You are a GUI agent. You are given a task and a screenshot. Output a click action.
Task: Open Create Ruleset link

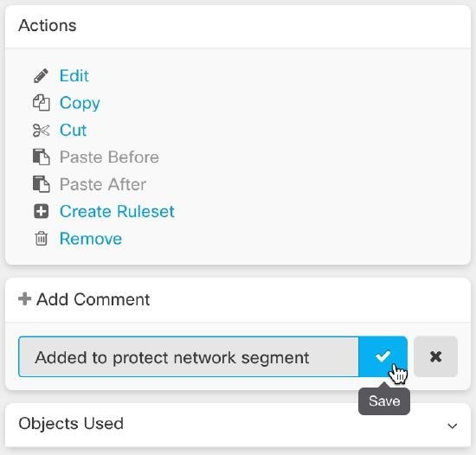click(117, 211)
